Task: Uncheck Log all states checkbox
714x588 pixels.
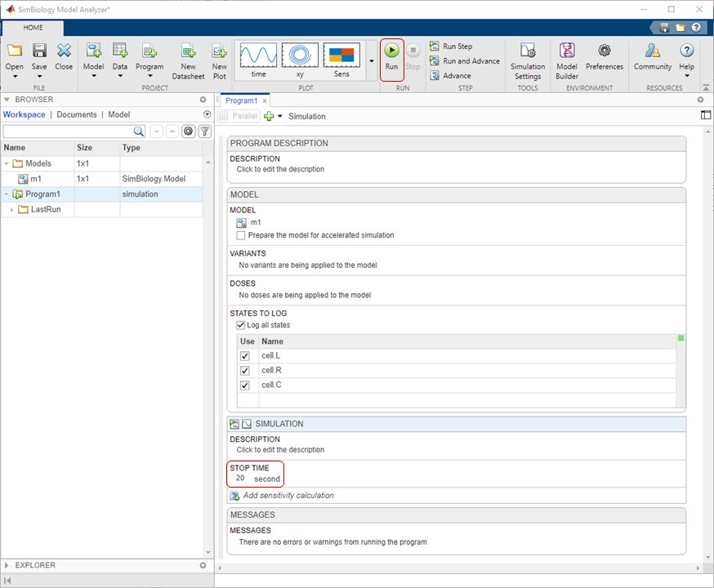Action: click(x=241, y=325)
